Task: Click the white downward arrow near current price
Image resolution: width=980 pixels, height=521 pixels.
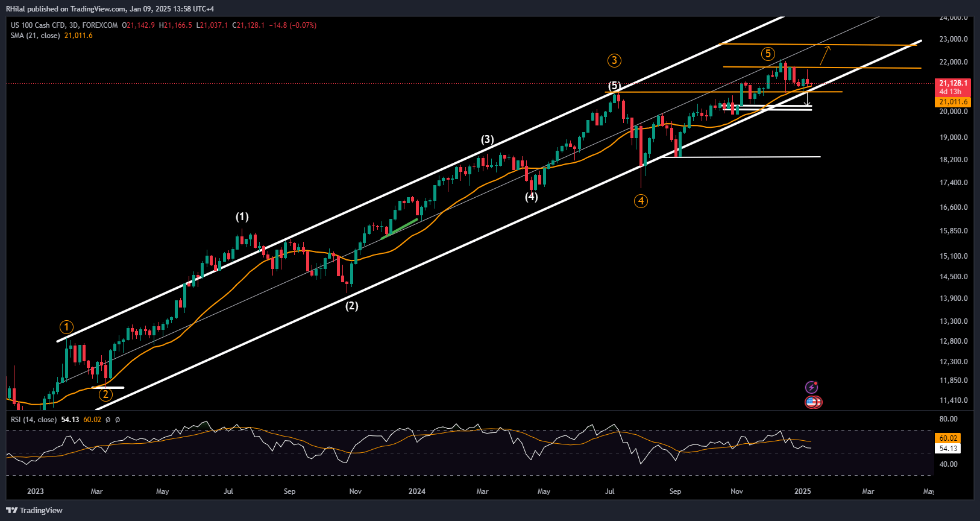Action: [807, 99]
